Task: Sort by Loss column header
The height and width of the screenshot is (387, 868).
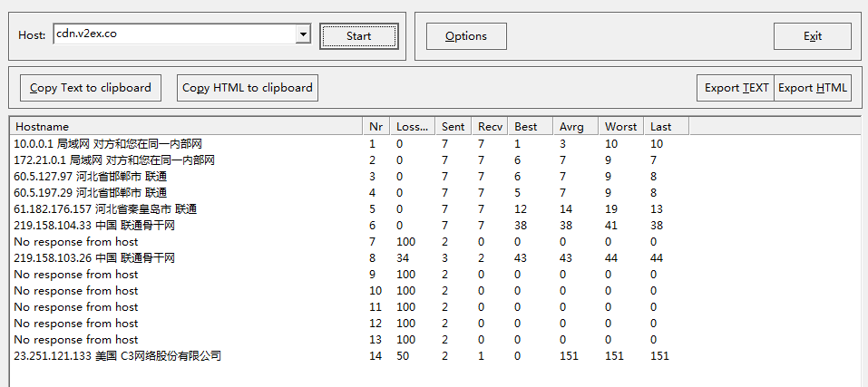Action: pos(412,126)
